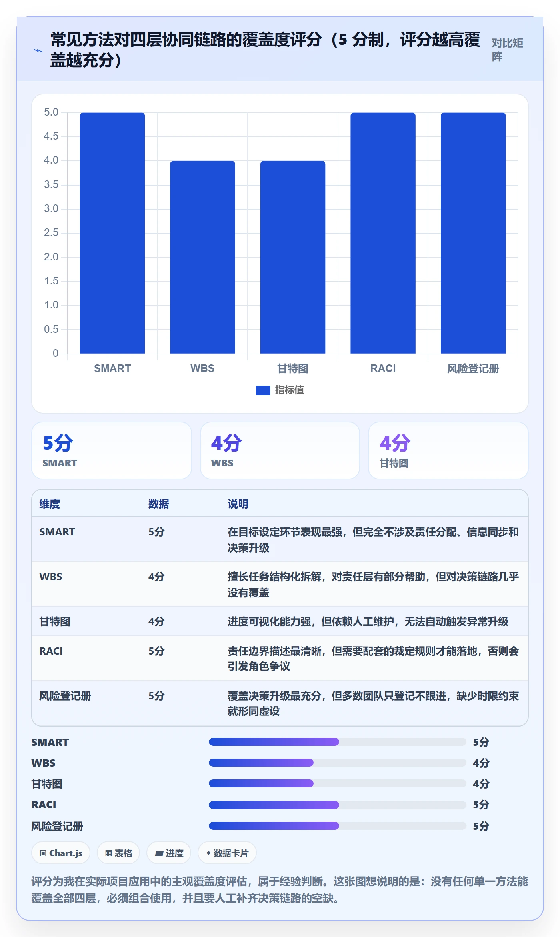Image resolution: width=560 pixels, height=937 pixels.
Task: Click the 甘特图 bar in the chart
Action: [x=293, y=257]
